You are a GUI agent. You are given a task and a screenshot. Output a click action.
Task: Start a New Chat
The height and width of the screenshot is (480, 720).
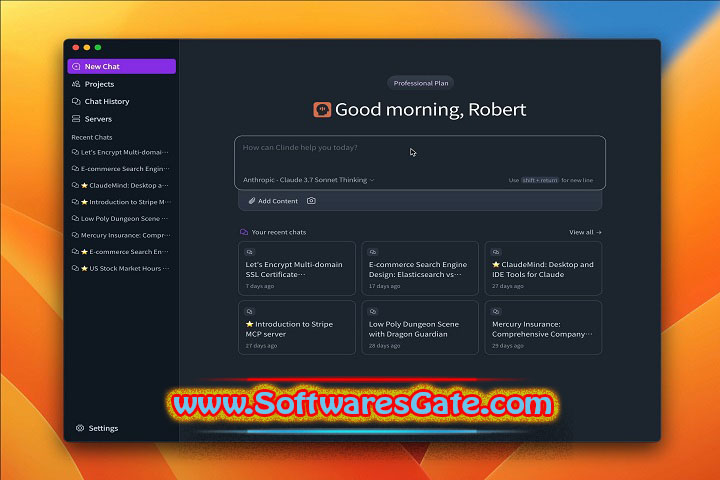point(121,66)
